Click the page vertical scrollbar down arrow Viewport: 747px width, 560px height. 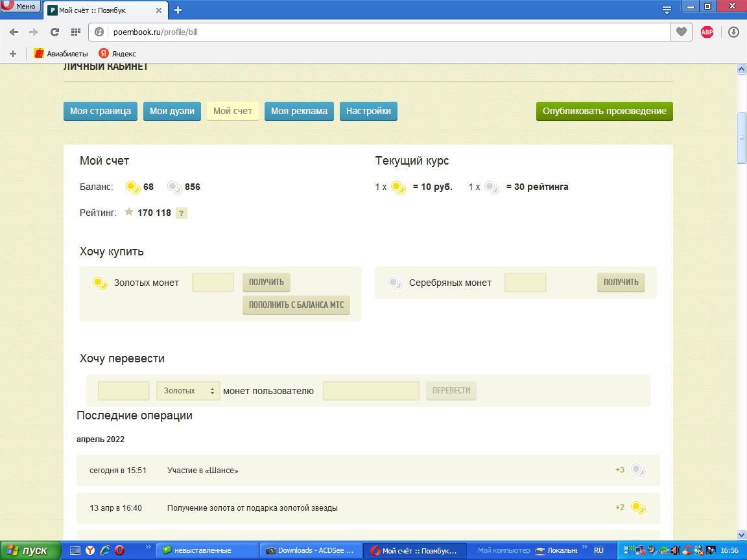[x=742, y=535]
